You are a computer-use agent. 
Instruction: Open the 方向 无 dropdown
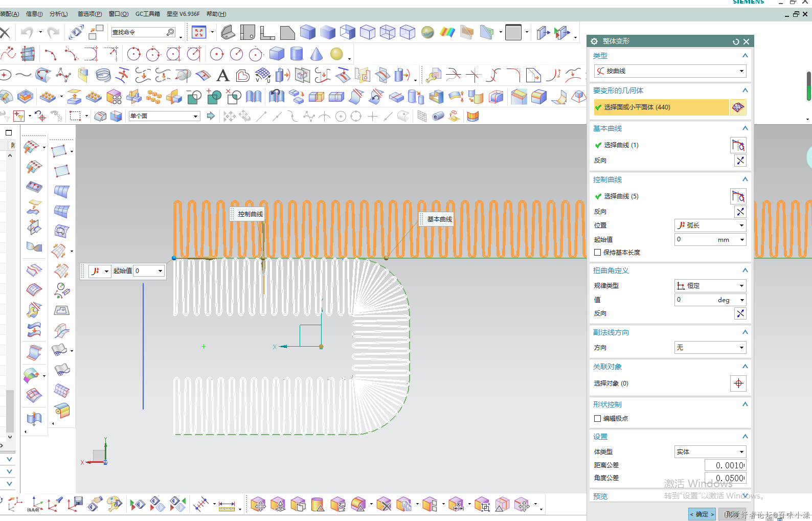[x=710, y=348]
